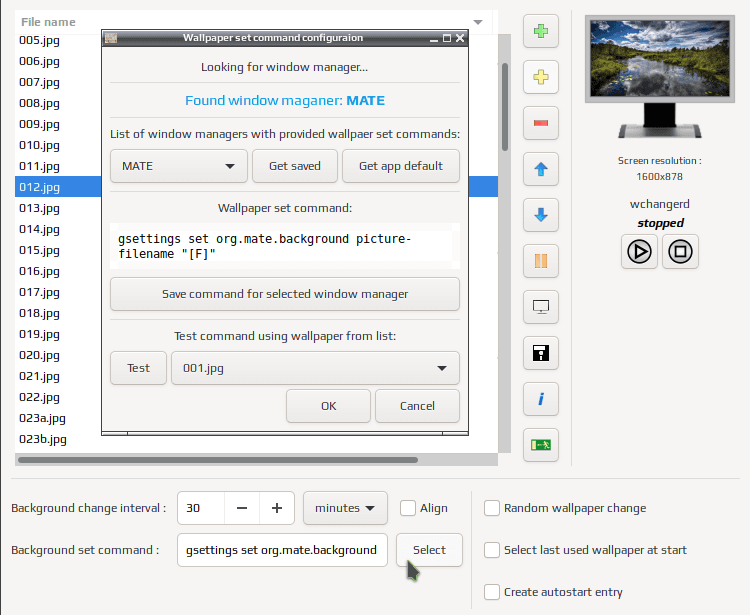Image resolution: width=750 pixels, height=615 pixels.
Task: Click the Cancel button
Action: tap(417, 406)
